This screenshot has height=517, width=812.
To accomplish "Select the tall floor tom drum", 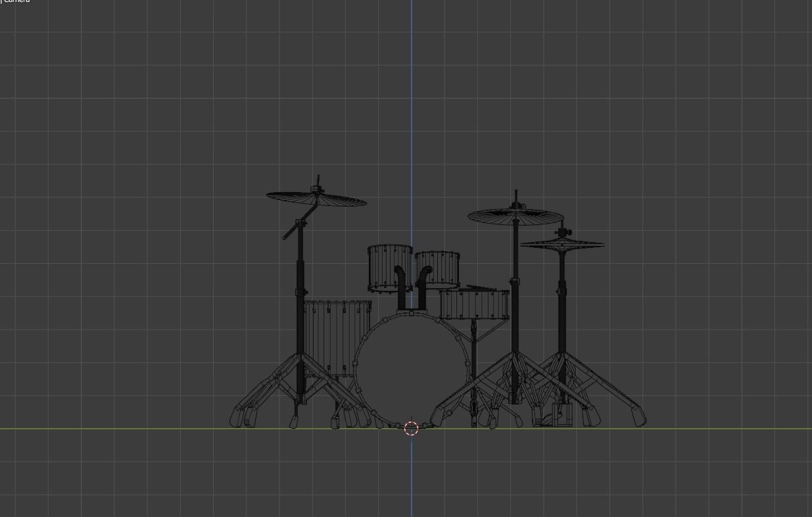I will pos(337,339).
